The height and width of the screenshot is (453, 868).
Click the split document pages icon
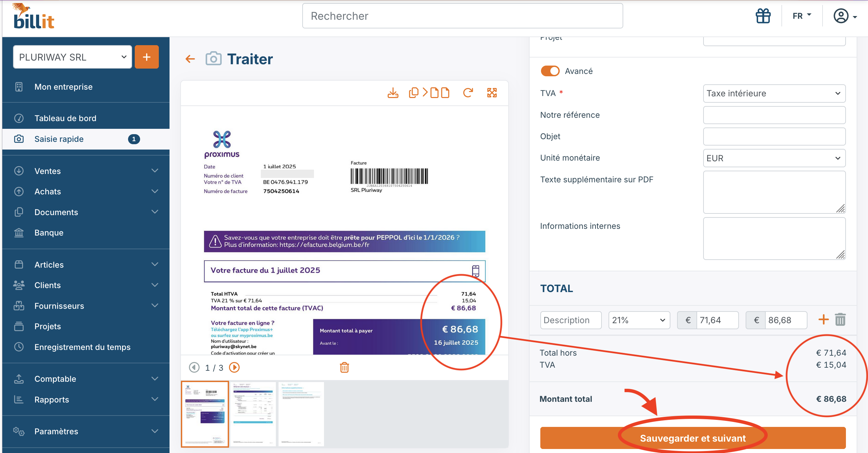coord(429,93)
